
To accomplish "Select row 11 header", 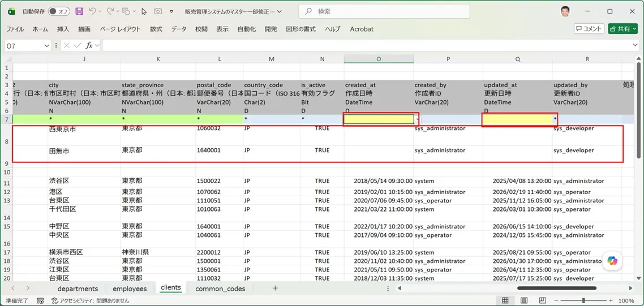I will pyautogui.click(x=6, y=183).
